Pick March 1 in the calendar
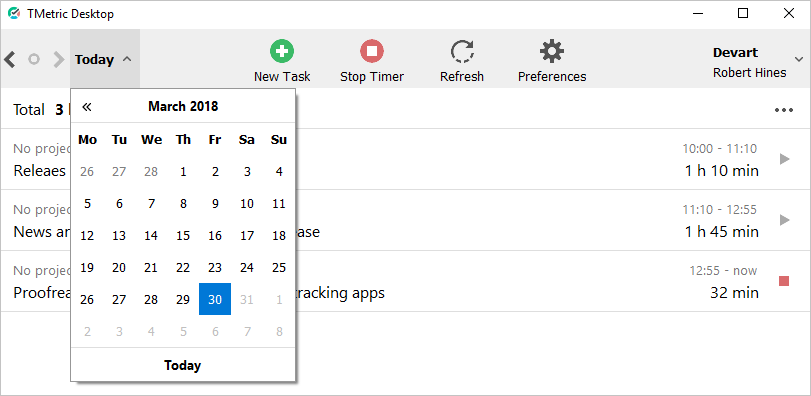The image size is (811, 396). coord(183,172)
